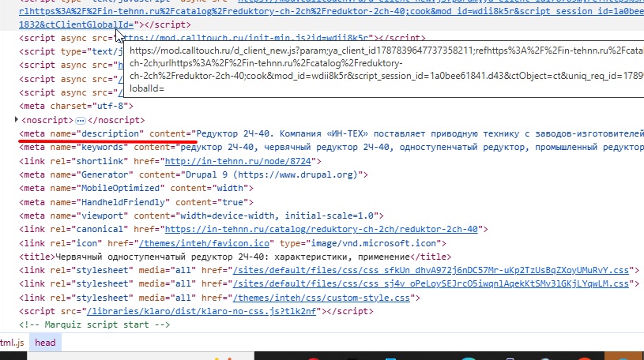Open the klaro-no-css.js script link
This screenshot has width=644, height=360.
[201, 311]
